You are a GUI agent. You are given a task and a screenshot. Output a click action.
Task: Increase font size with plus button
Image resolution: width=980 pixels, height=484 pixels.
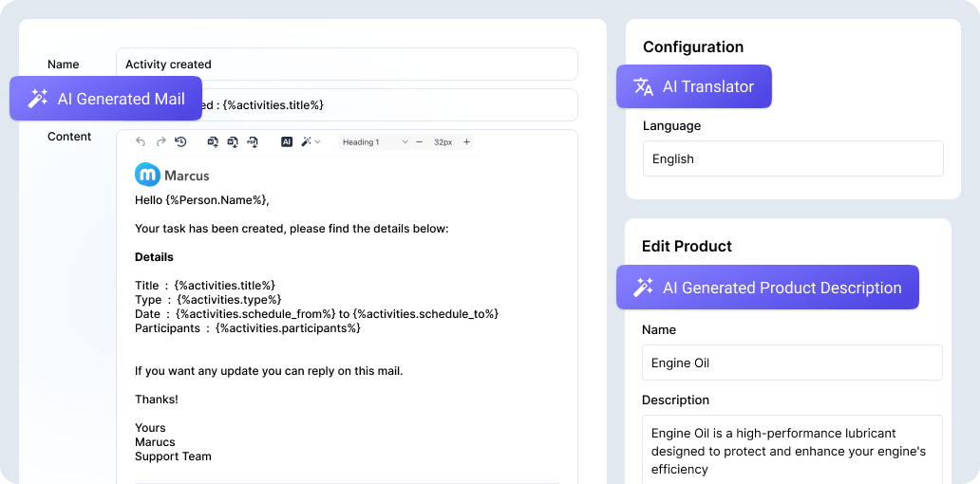tap(466, 142)
